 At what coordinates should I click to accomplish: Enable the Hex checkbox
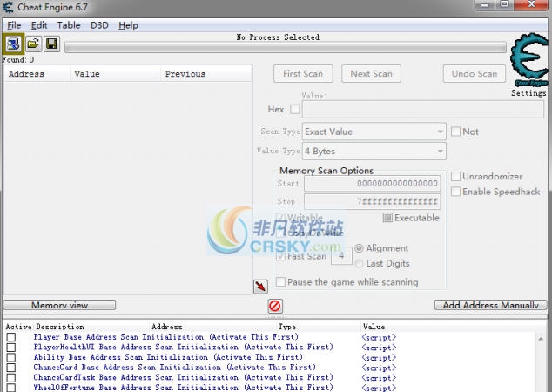pos(294,110)
